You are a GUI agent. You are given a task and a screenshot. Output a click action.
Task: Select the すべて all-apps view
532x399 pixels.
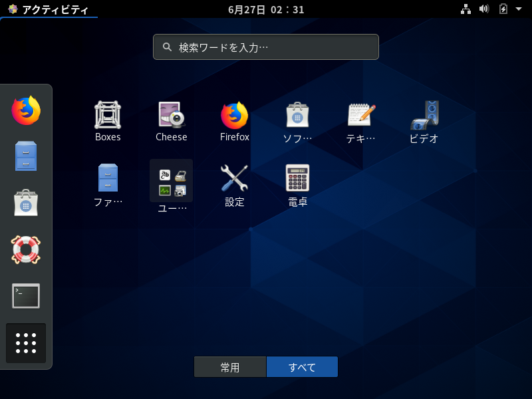pos(302,366)
